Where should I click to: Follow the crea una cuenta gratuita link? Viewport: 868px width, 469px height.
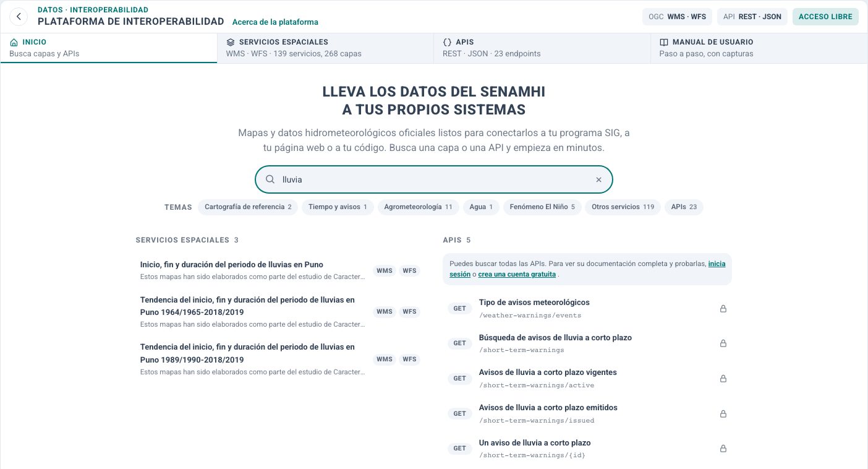point(517,273)
